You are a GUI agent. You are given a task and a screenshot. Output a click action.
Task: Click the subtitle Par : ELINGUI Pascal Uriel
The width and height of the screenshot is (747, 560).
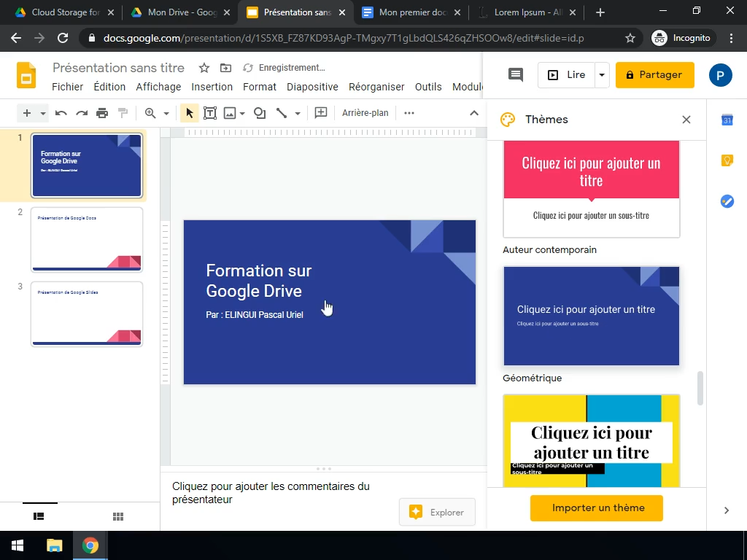tap(255, 315)
